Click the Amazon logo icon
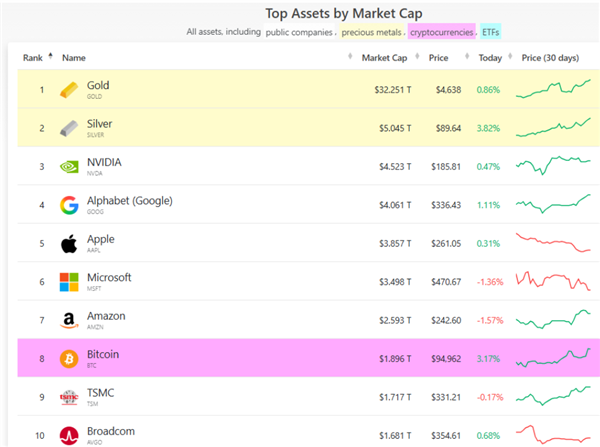Screen dimensions: 600x447 69,319
